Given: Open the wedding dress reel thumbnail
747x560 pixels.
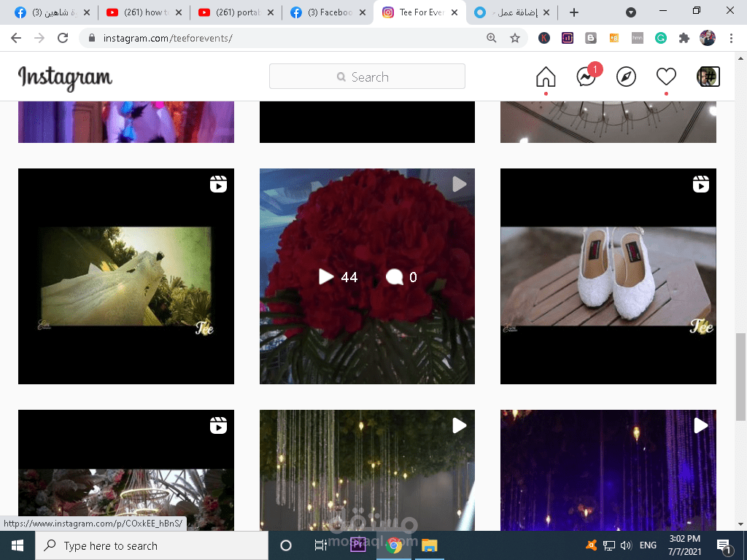Looking at the screenshot, I should pos(126,276).
